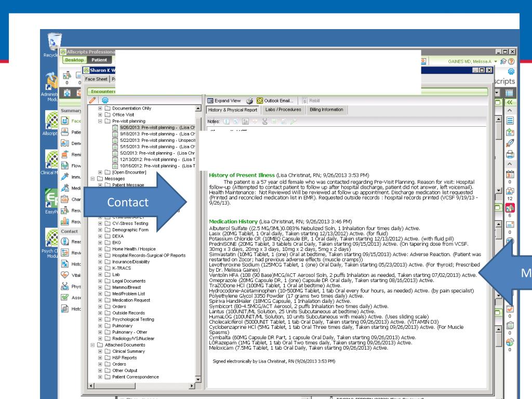Expand the [Open Encounter] folder
The width and height of the screenshot is (532, 399).
pyautogui.click(x=100, y=172)
